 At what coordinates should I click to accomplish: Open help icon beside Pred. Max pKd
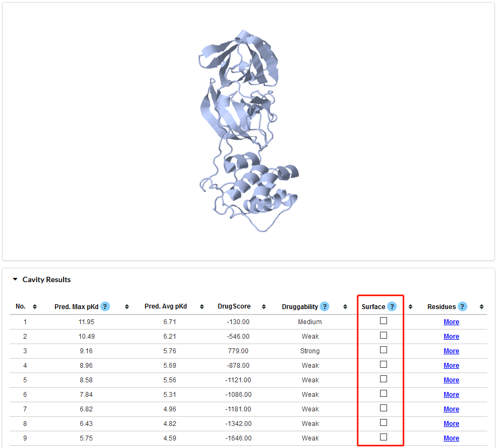coord(105,306)
